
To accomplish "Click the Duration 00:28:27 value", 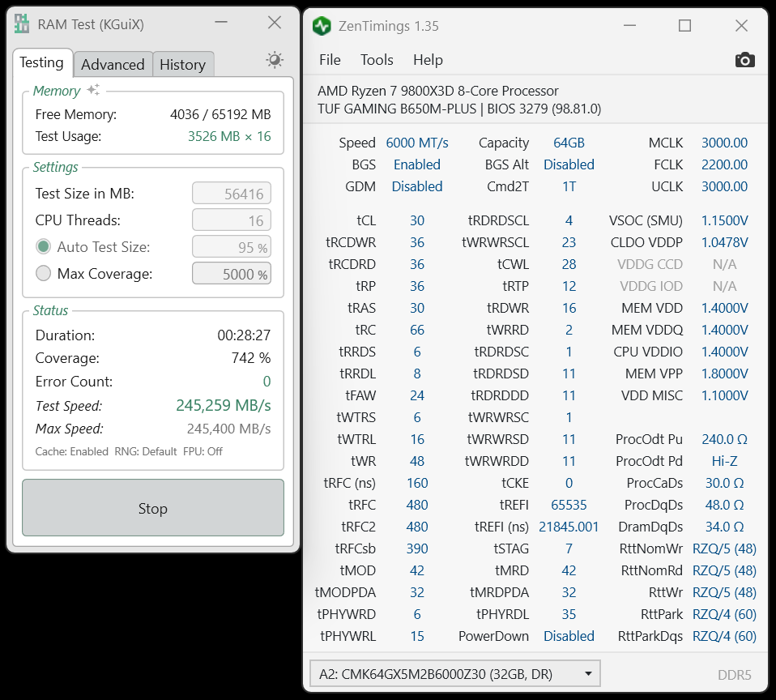I will [244, 335].
